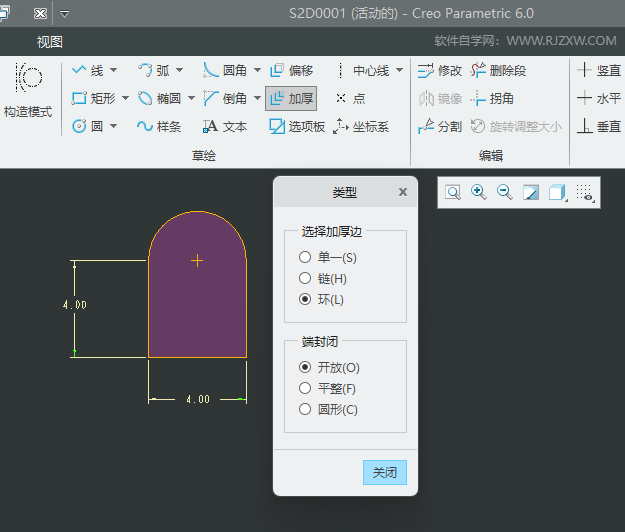Click the Divide (分割) tool

click(x=440, y=126)
